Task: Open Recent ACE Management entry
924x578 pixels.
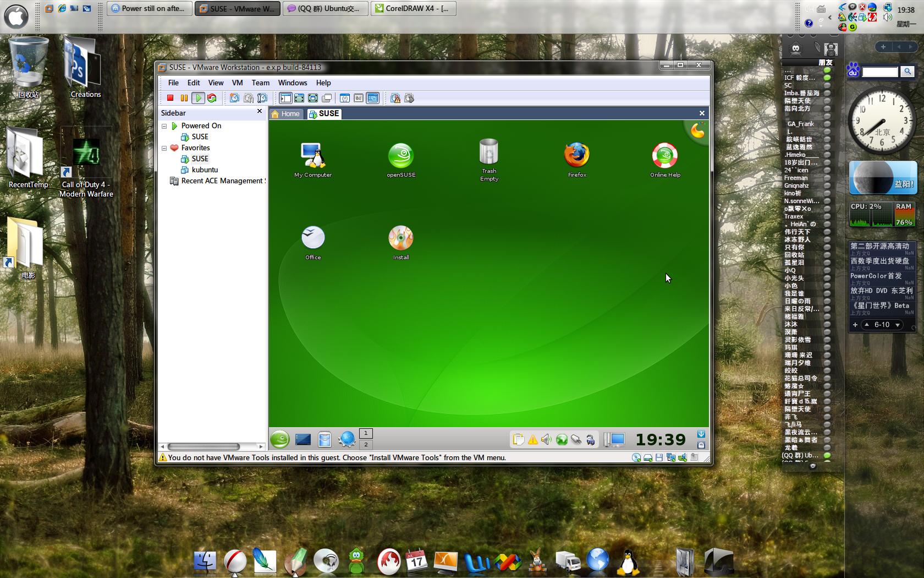Action: 218,181
